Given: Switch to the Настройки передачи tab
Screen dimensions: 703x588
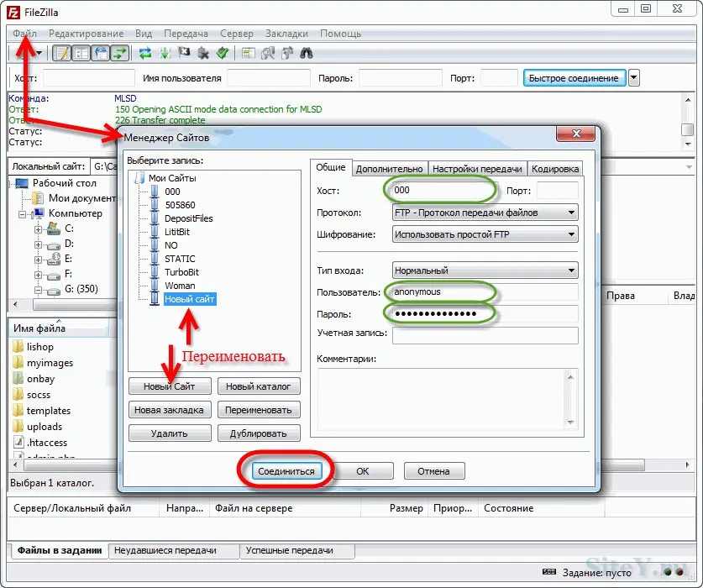Looking at the screenshot, I should (x=477, y=169).
